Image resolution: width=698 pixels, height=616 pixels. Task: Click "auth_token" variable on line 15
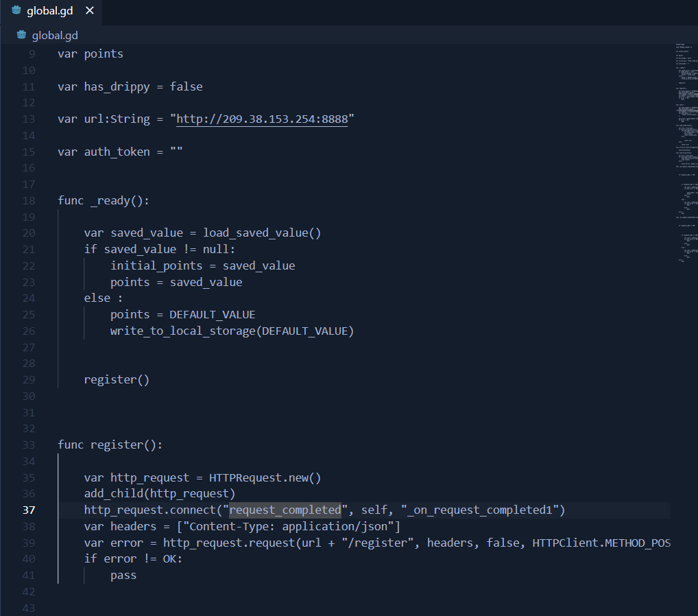[x=117, y=152]
